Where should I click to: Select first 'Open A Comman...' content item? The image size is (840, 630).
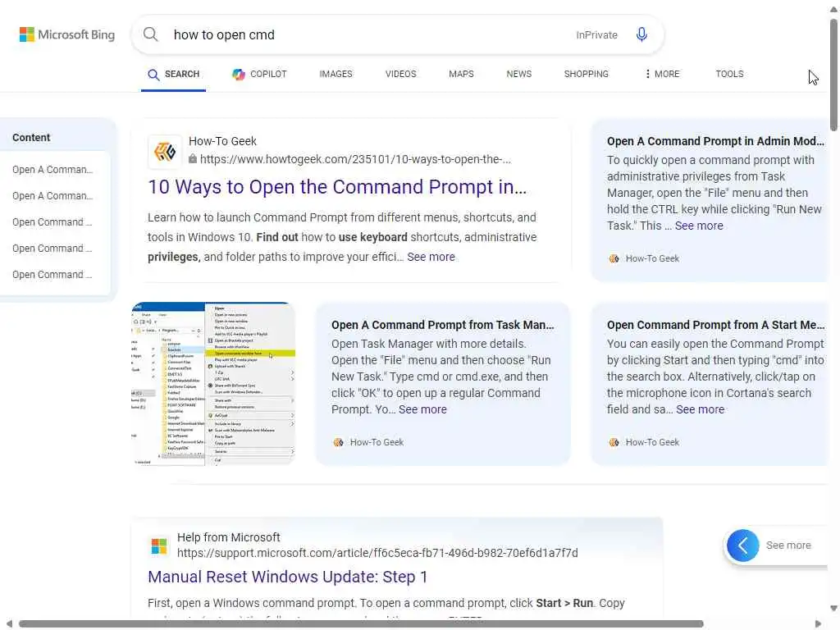tap(52, 170)
